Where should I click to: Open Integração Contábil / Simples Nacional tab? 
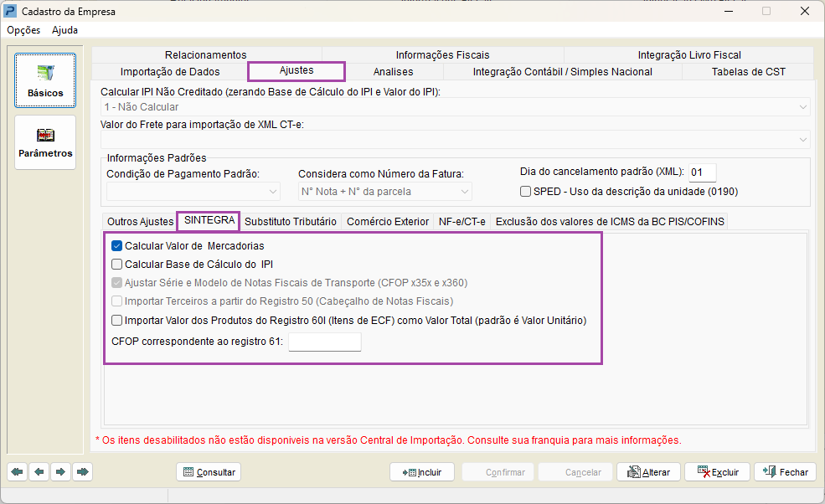pyautogui.click(x=563, y=71)
